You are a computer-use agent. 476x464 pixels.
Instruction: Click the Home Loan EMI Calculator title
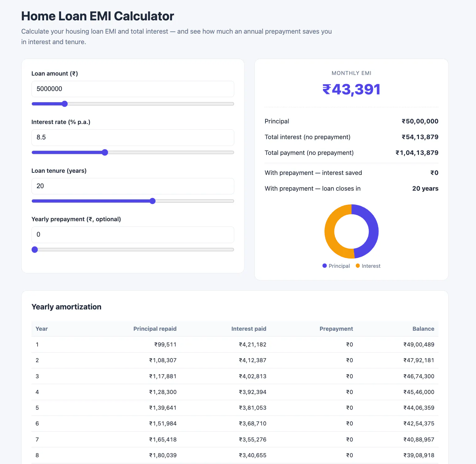pos(98,16)
